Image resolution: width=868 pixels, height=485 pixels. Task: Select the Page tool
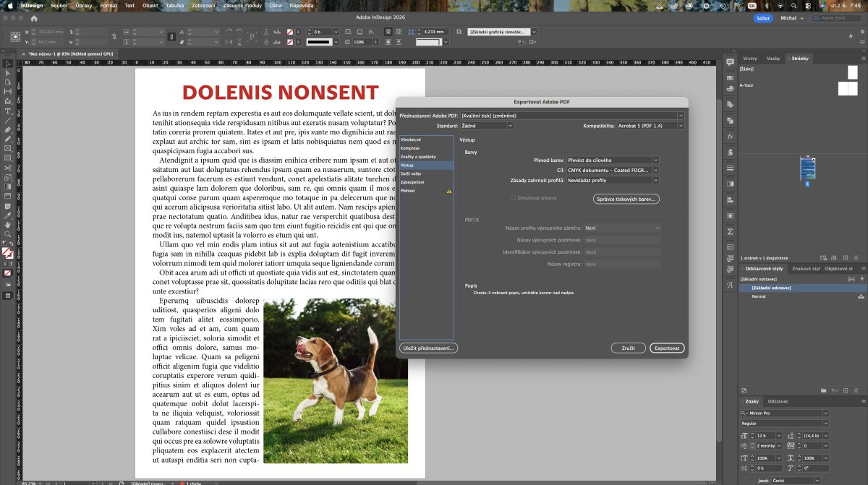click(8, 82)
